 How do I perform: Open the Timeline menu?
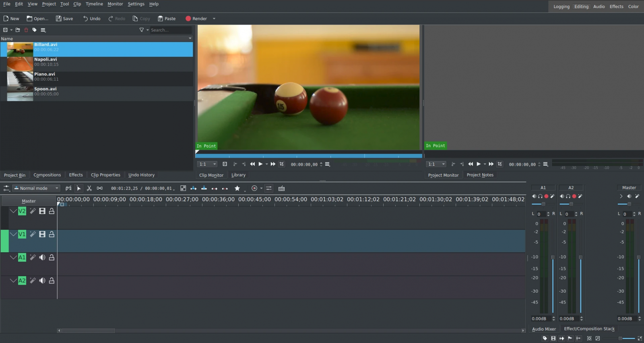click(x=94, y=4)
